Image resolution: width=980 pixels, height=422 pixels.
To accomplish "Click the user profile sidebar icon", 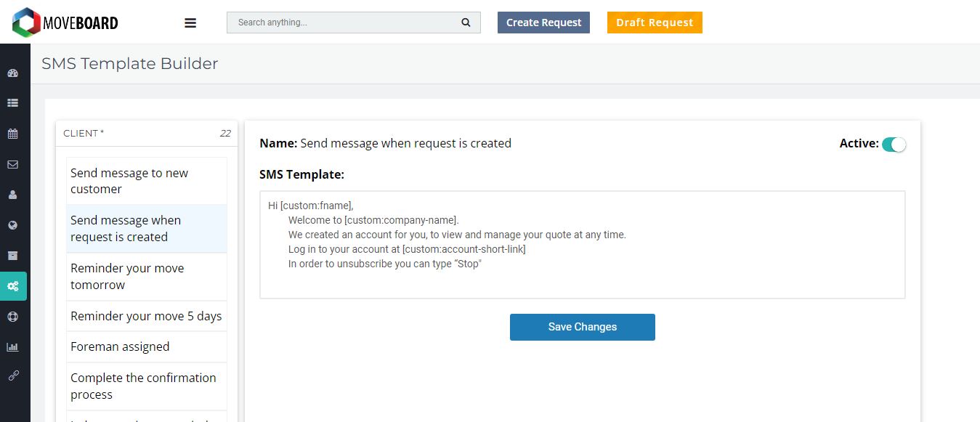I will (12, 195).
